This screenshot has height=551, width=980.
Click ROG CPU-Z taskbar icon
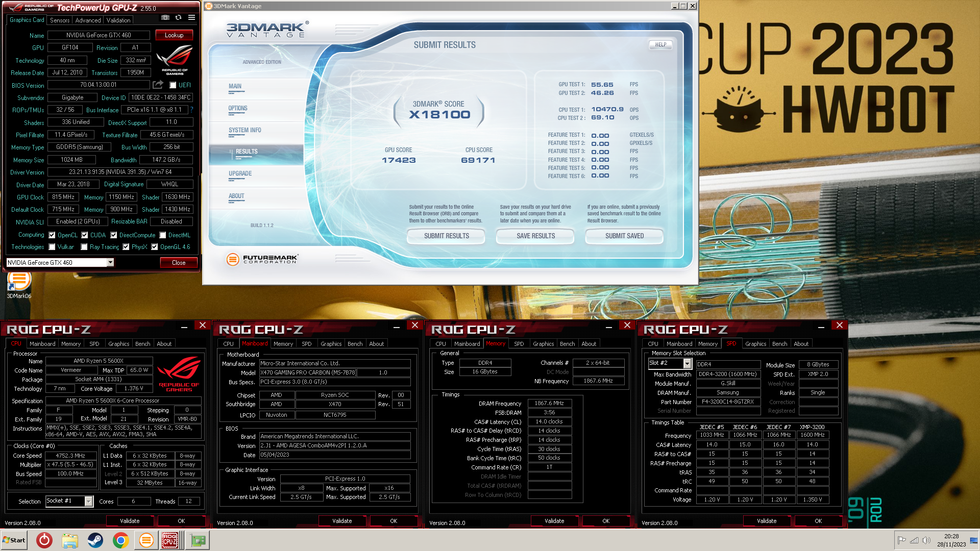(170, 540)
